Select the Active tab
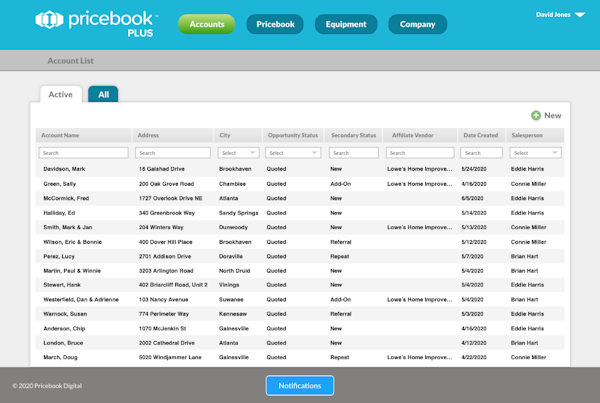Screen dimensions: 600x403 click(61, 94)
